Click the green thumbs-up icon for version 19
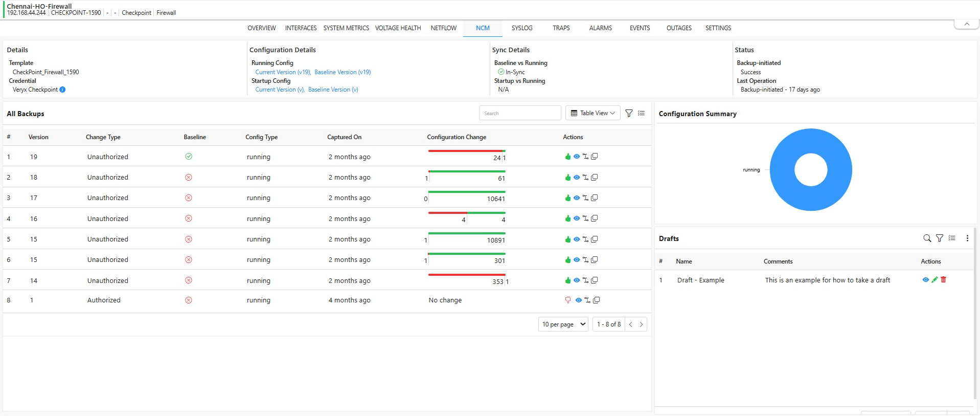The image size is (980, 416). coord(567,157)
